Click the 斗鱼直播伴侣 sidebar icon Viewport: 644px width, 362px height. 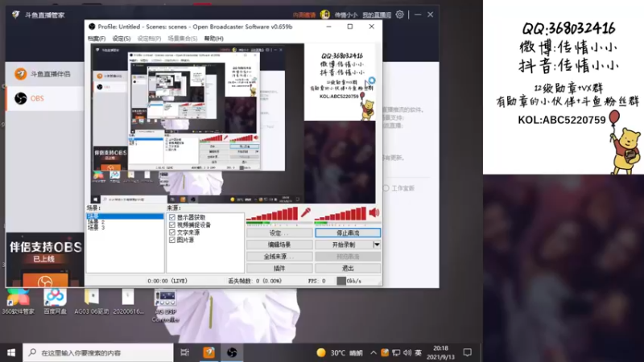coord(21,74)
